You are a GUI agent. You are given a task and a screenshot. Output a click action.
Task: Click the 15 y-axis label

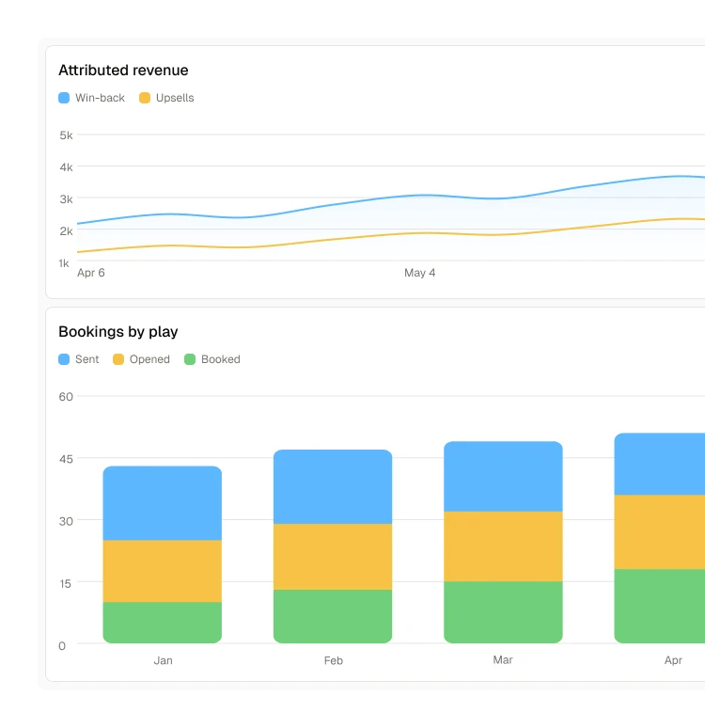point(66,583)
